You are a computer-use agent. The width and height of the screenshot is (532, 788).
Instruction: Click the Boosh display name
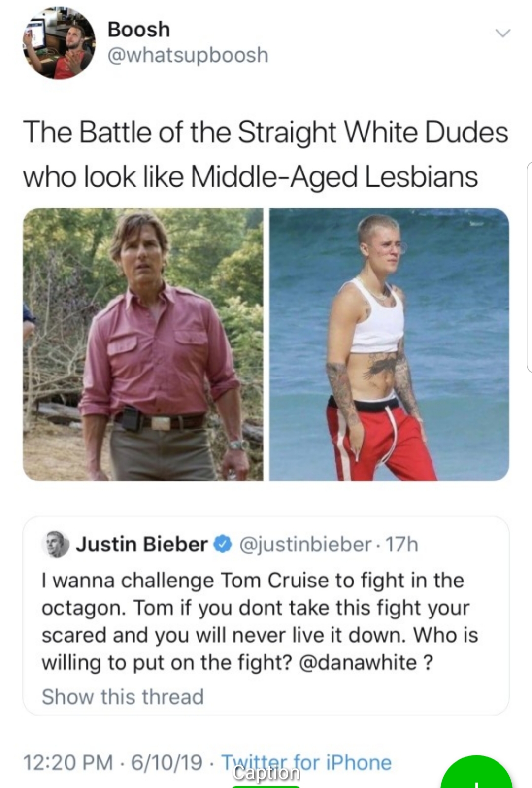139,29
